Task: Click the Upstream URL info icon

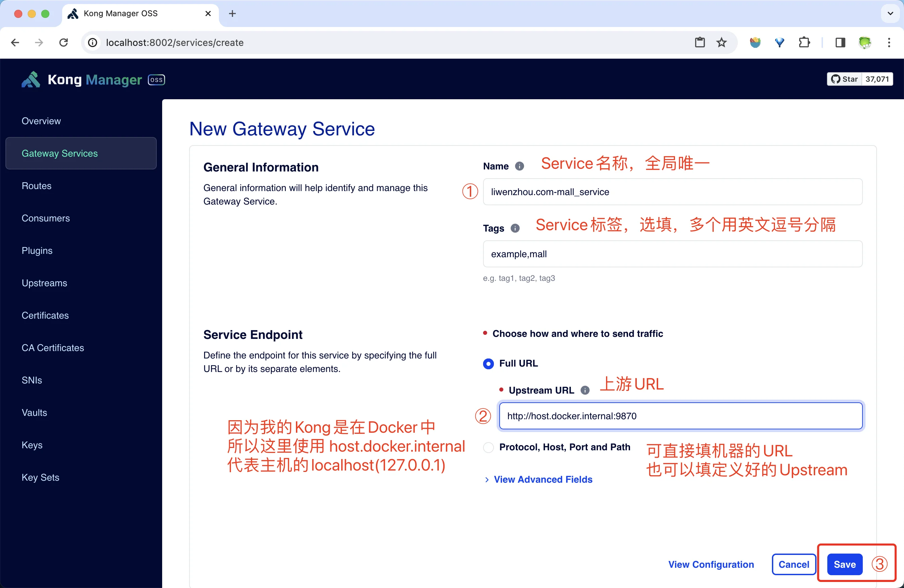Action: [x=585, y=390]
